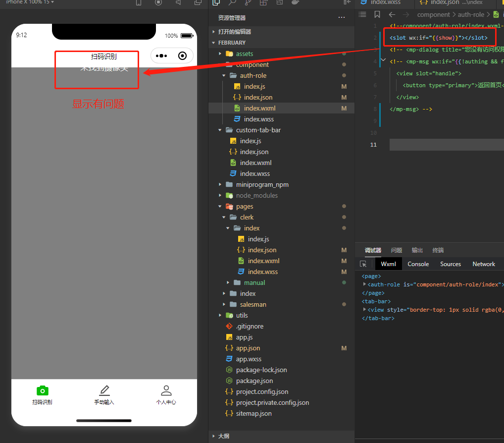Click the navigate back arrow in editor
The height and width of the screenshot is (443, 504).
click(x=392, y=14)
